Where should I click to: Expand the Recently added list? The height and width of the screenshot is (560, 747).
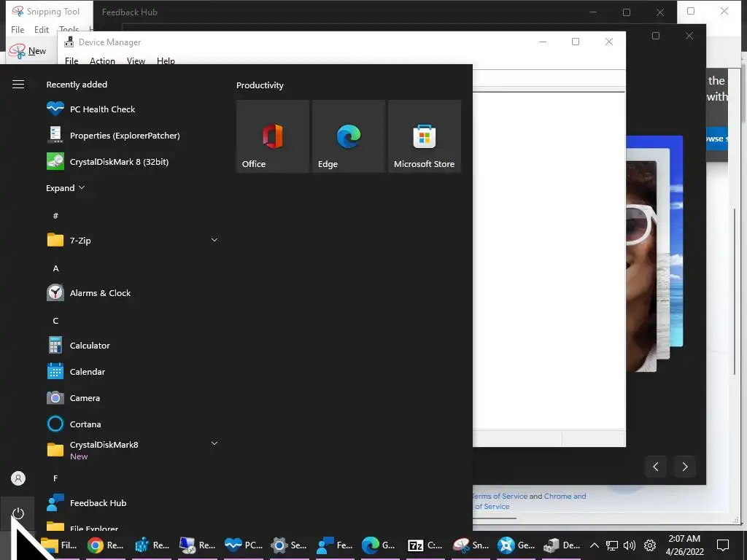point(65,187)
